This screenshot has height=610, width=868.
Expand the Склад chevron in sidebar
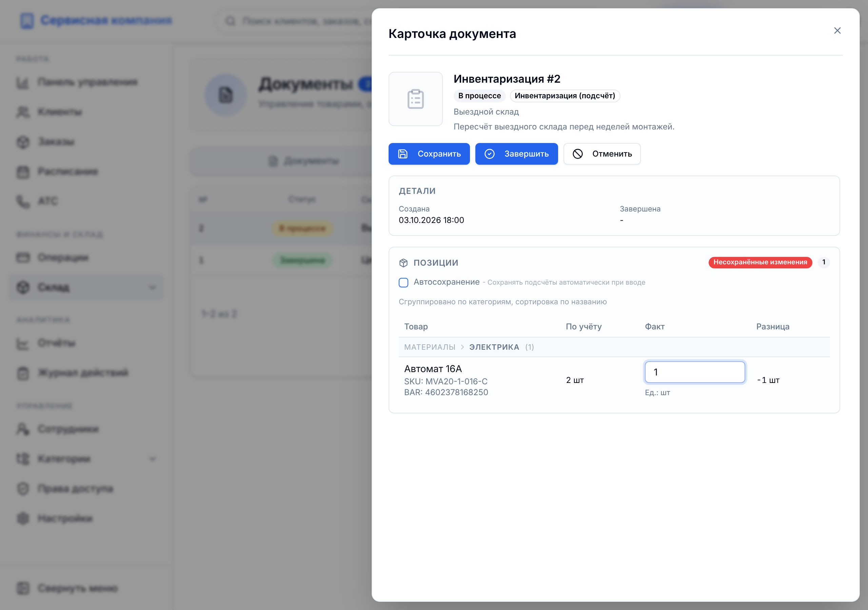pyautogui.click(x=152, y=288)
